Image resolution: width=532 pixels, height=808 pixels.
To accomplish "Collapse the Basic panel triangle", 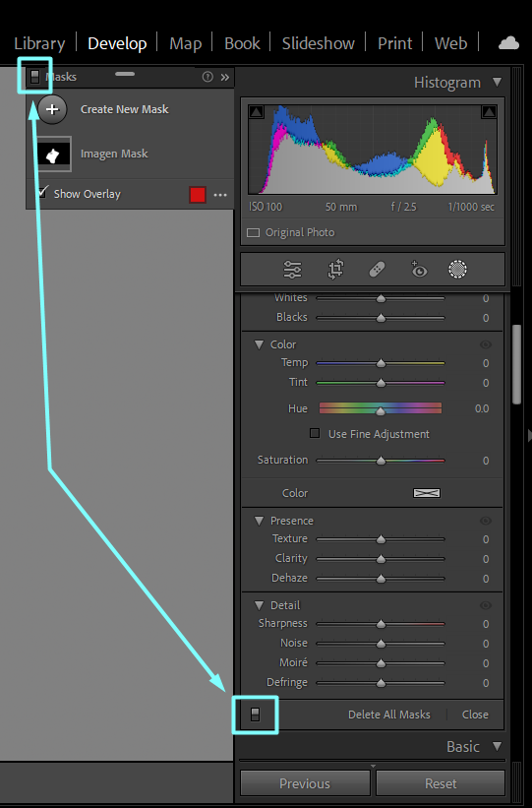I will 497,746.
